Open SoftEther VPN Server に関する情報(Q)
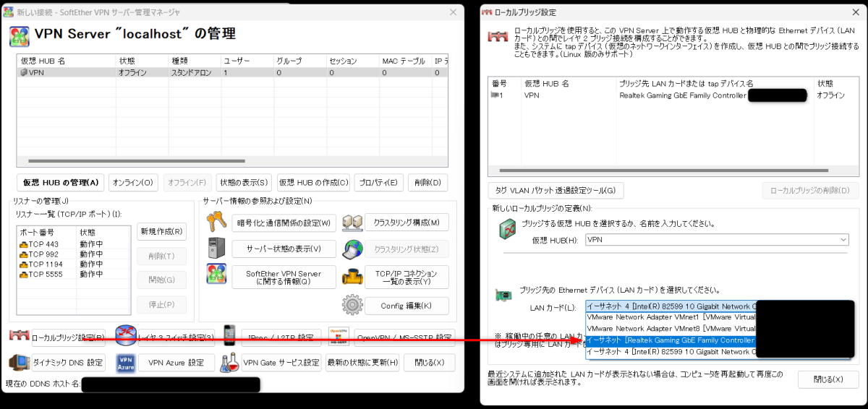Viewport: 868px width, 409px height. 284,277
